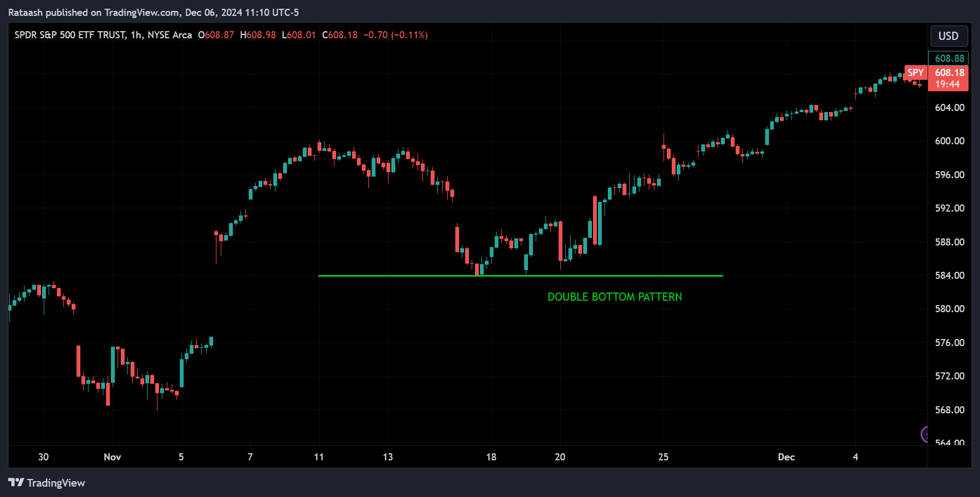This screenshot has height=497, width=980.
Task: Click the 608.18 current price label
Action: click(x=949, y=73)
